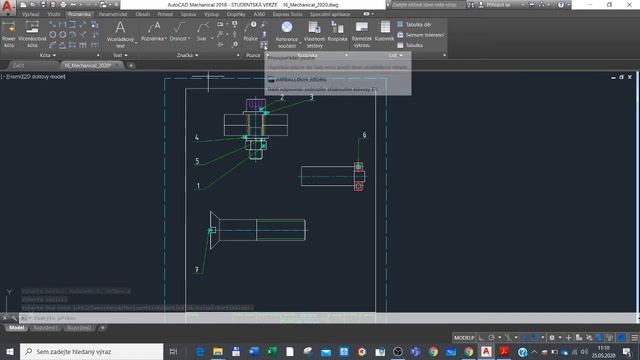Click the Pozice balloon tool
This screenshot has height=360, width=640.
[x=250, y=32]
